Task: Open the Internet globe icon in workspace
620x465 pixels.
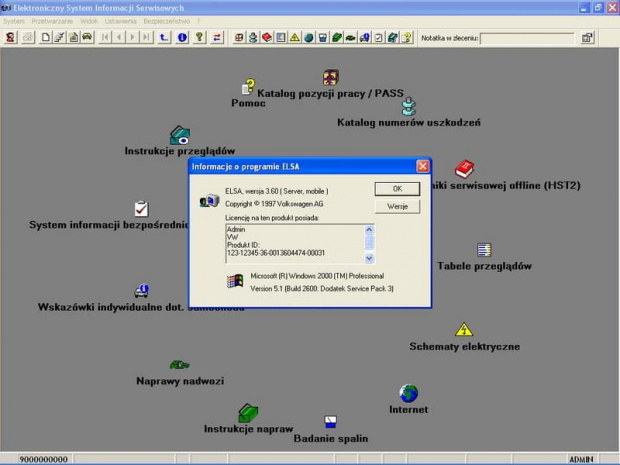Action: [x=408, y=393]
